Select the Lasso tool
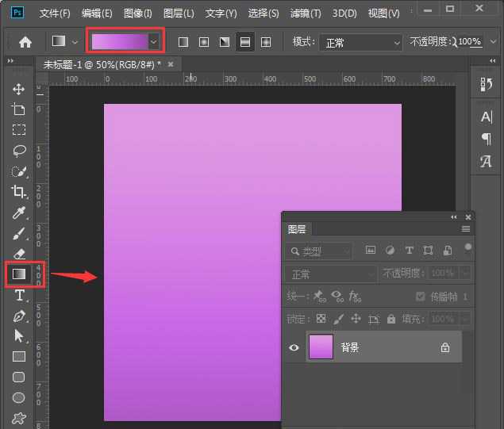 tap(18, 151)
